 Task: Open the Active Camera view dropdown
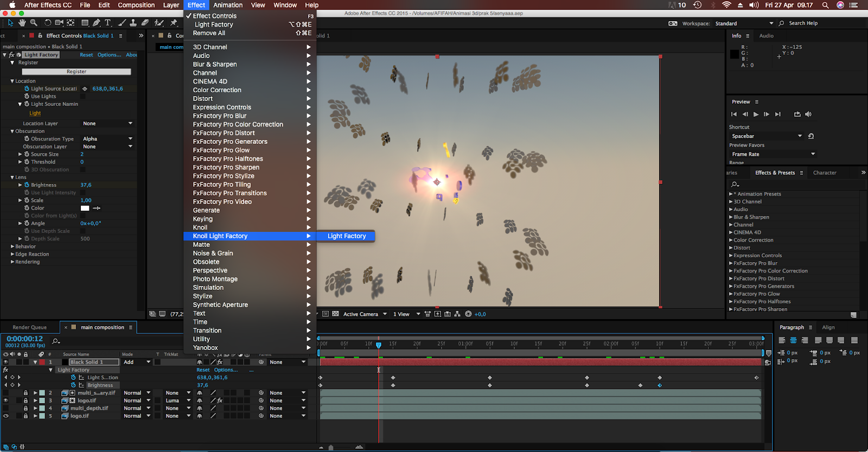point(365,314)
